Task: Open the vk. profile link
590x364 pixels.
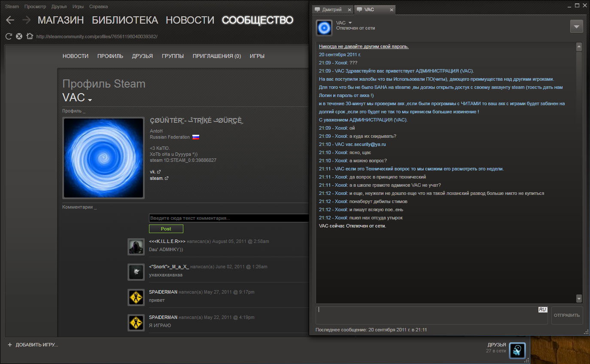Action: (152, 172)
